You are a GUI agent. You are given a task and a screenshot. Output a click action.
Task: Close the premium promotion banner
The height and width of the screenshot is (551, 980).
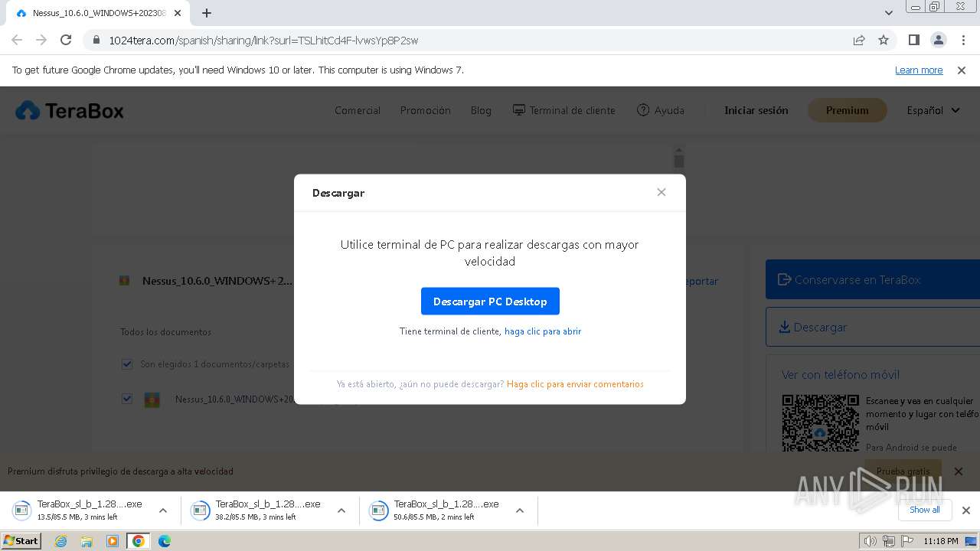[959, 471]
